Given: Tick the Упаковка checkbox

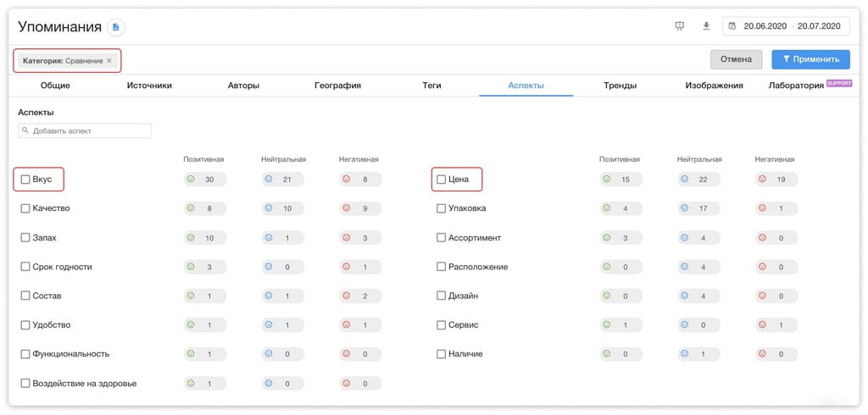Looking at the screenshot, I should click(x=441, y=208).
